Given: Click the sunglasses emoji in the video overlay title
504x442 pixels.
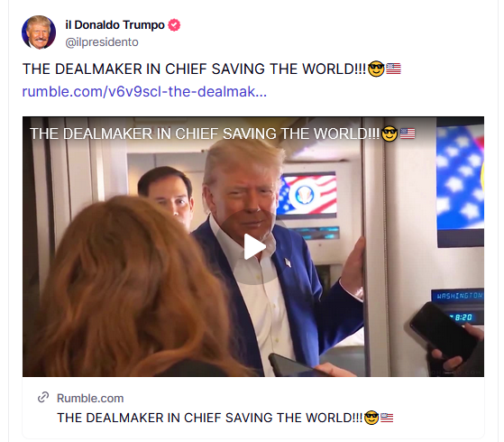Looking at the screenshot, I should [x=389, y=134].
